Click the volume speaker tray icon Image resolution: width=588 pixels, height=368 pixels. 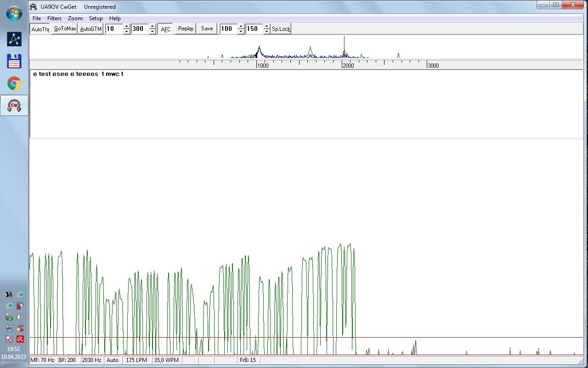point(20,317)
